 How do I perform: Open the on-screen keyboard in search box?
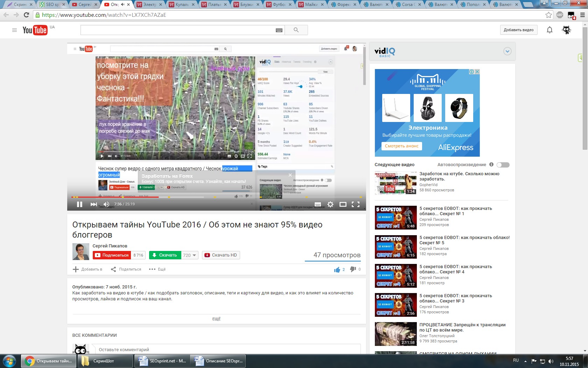(279, 30)
